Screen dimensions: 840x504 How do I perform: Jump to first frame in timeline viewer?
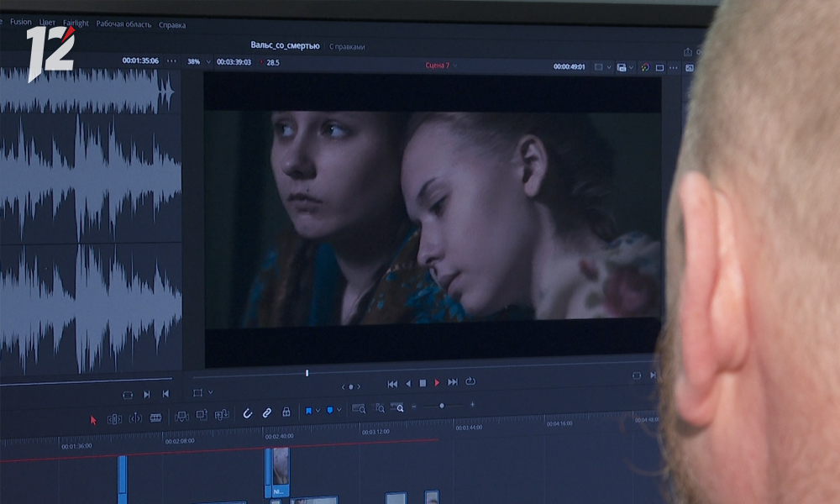point(392,384)
